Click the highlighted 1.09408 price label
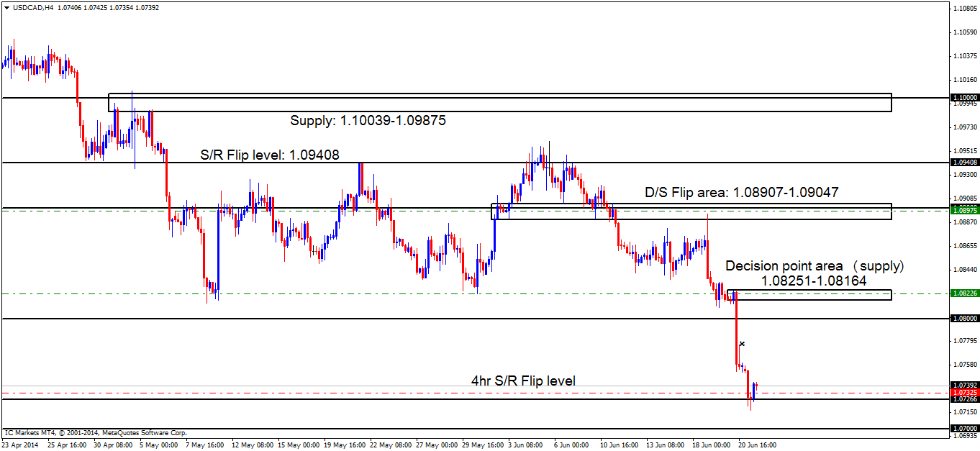 click(964, 163)
